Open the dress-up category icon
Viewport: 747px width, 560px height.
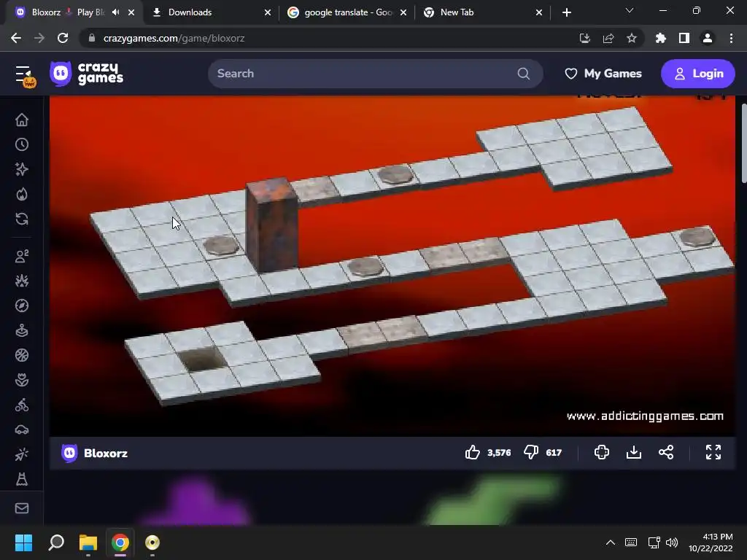click(22, 479)
